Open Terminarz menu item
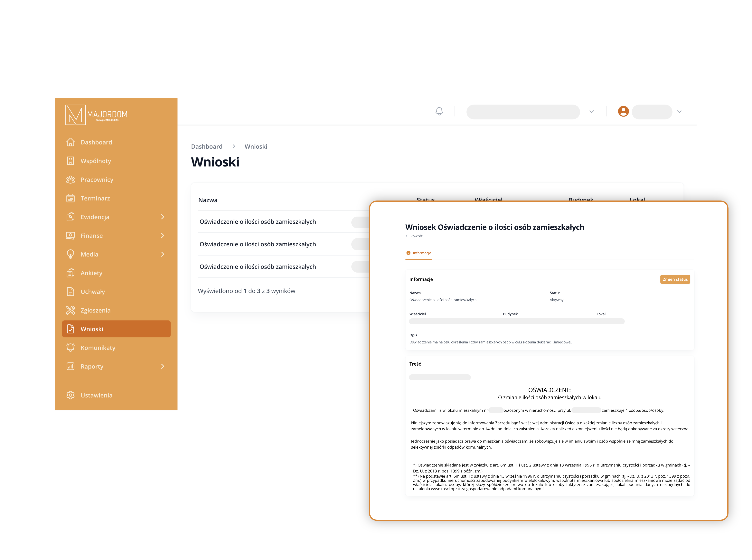This screenshot has width=752, height=560. click(x=116, y=198)
